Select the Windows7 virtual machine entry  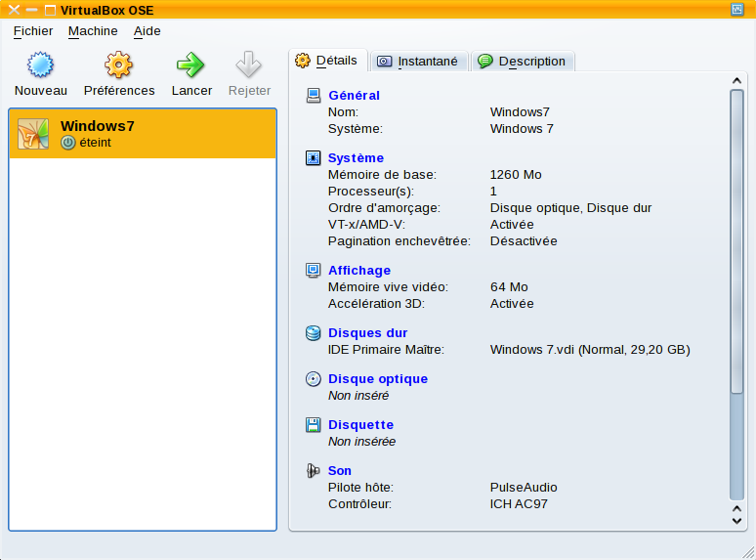coord(143,134)
